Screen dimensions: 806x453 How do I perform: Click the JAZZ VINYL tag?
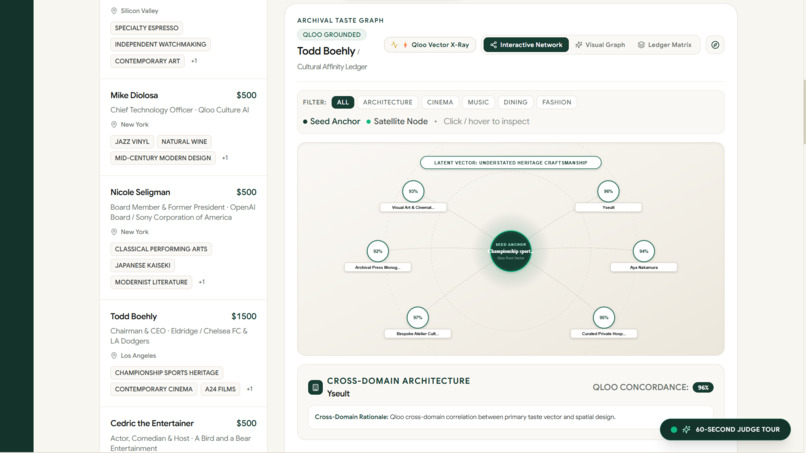click(x=132, y=141)
